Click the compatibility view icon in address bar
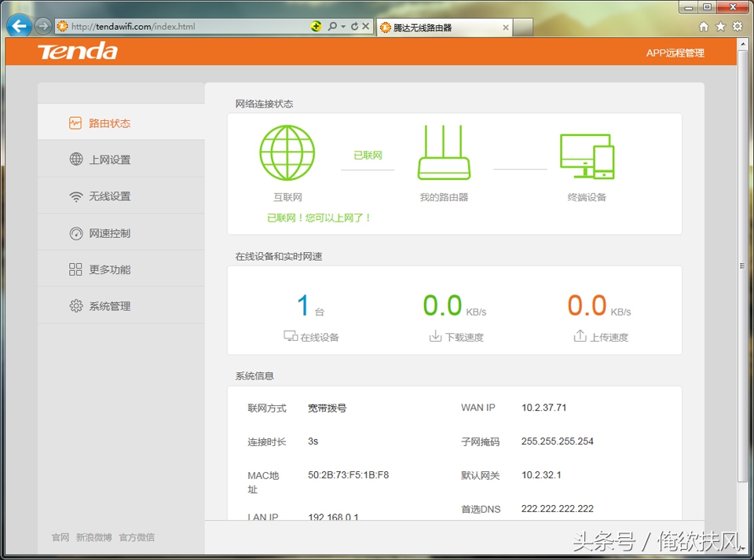 pos(316,27)
